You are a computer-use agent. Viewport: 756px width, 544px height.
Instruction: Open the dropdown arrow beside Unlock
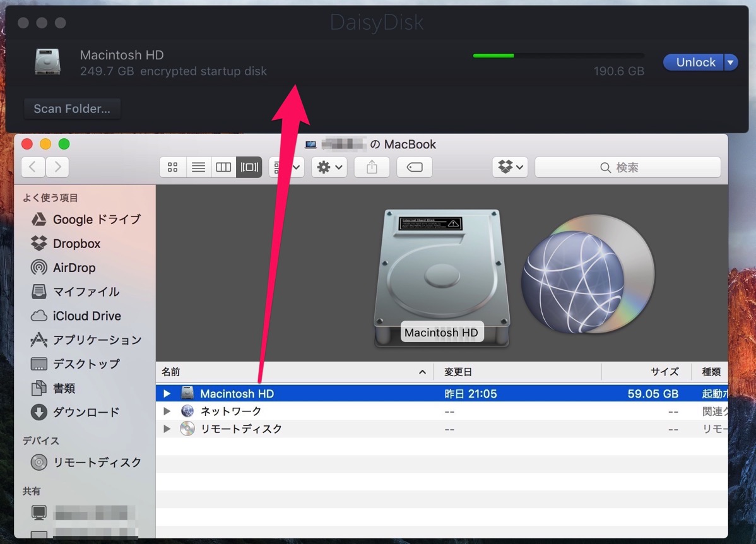731,62
